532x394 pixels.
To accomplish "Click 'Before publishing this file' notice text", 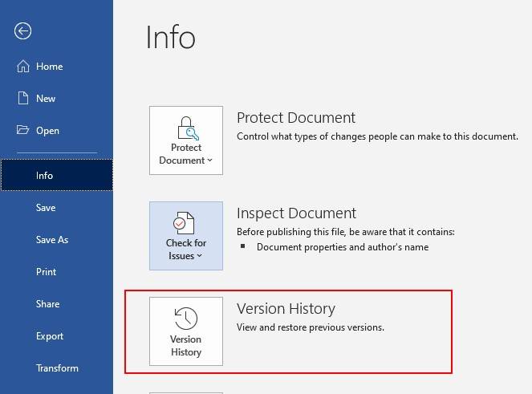I will pos(345,232).
